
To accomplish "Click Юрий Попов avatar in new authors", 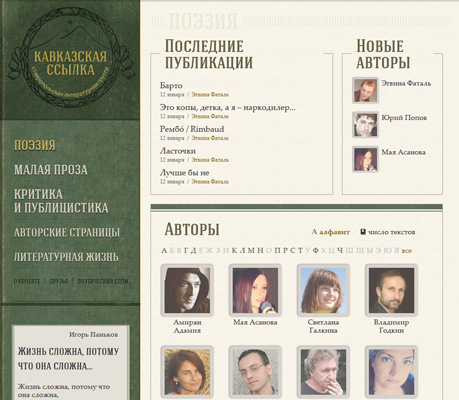I will pos(365,125).
